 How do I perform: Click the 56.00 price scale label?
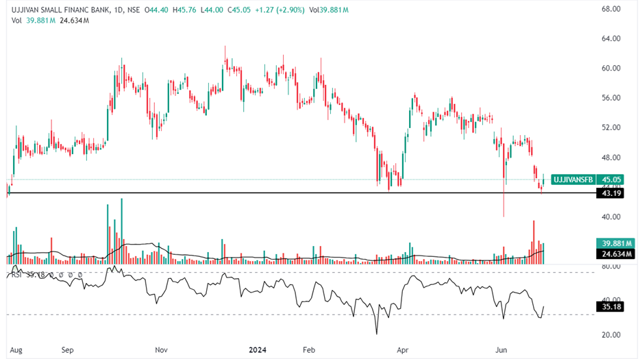610,98
